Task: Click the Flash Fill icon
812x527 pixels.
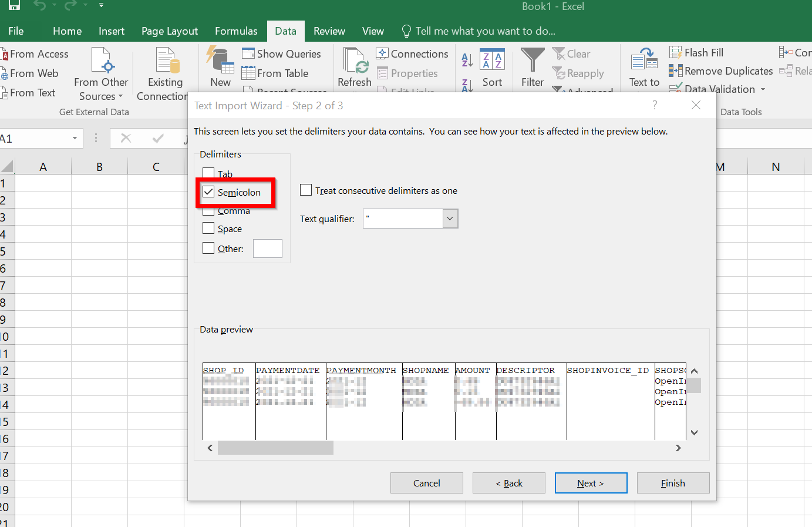Action: [676, 53]
